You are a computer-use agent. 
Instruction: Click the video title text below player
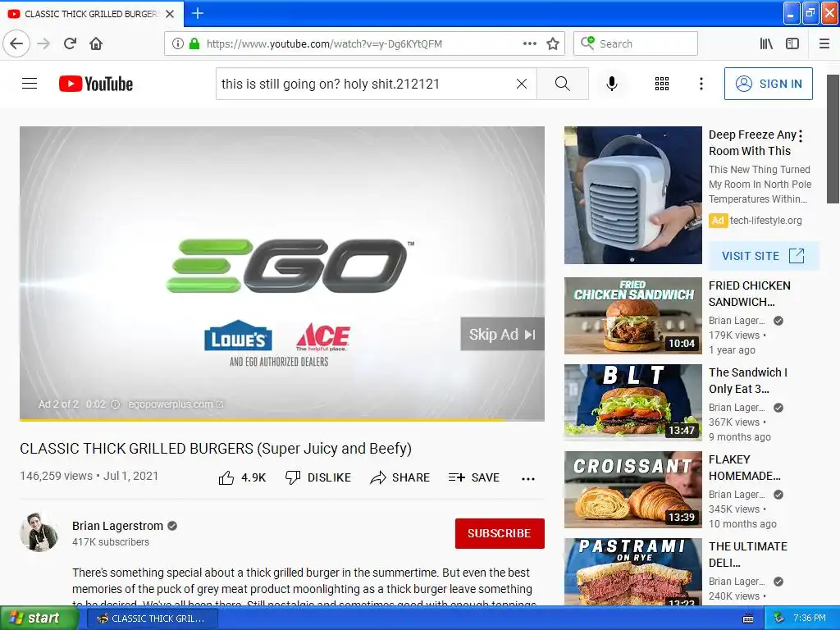[216, 449]
